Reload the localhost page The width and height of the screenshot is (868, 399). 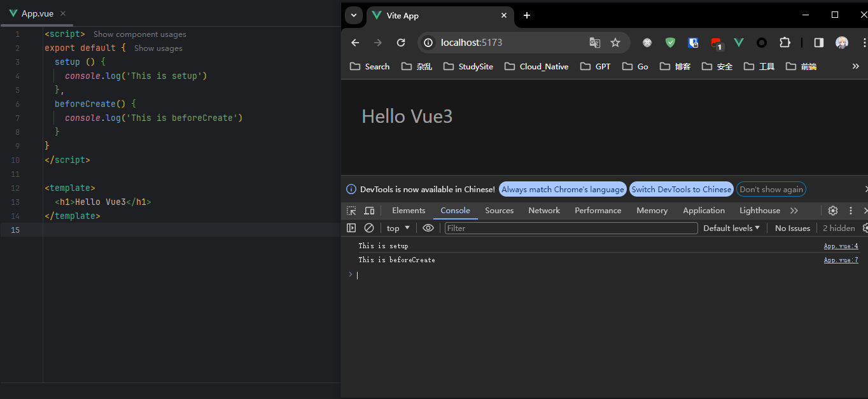pos(401,43)
